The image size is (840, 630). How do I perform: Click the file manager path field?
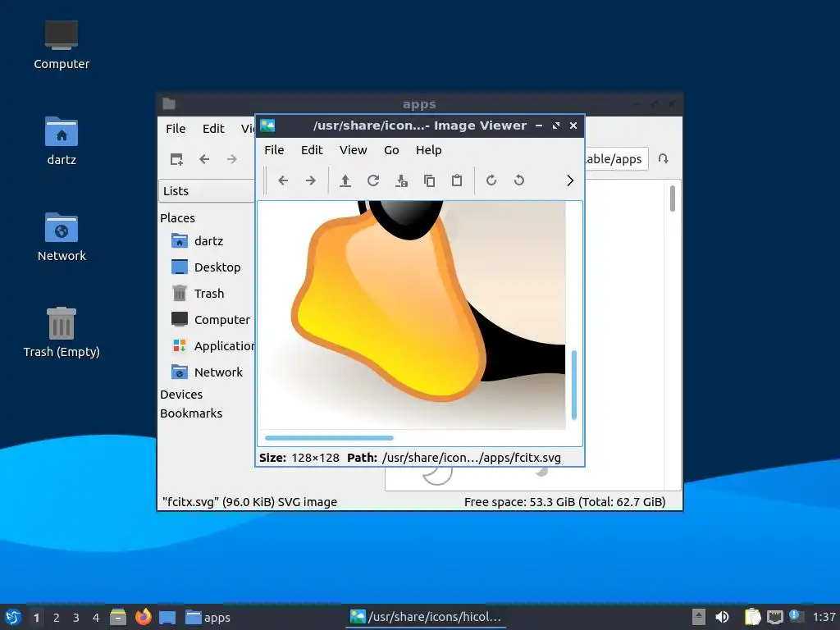click(616, 159)
